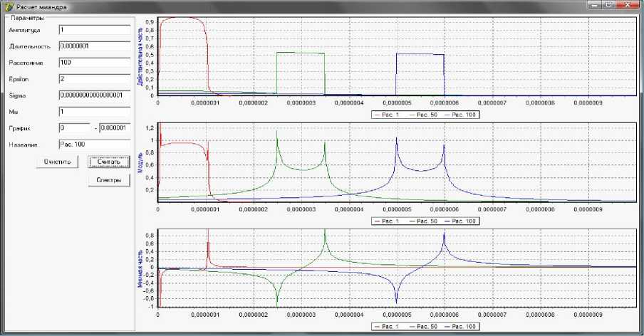Click the График range end field
The height and width of the screenshot is (336, 644).
click(x=114, y=128)
